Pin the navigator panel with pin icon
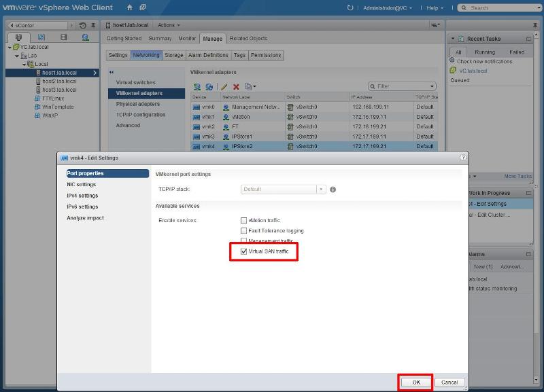Viewport: 544px width, 392px height. click(93, 25)
